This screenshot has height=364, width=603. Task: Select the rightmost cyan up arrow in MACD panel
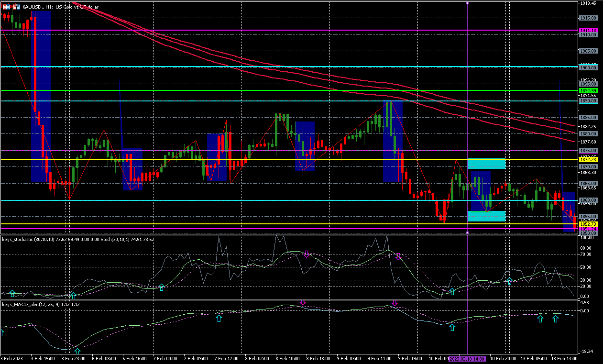pyautogui.click(x=555, y=319)
